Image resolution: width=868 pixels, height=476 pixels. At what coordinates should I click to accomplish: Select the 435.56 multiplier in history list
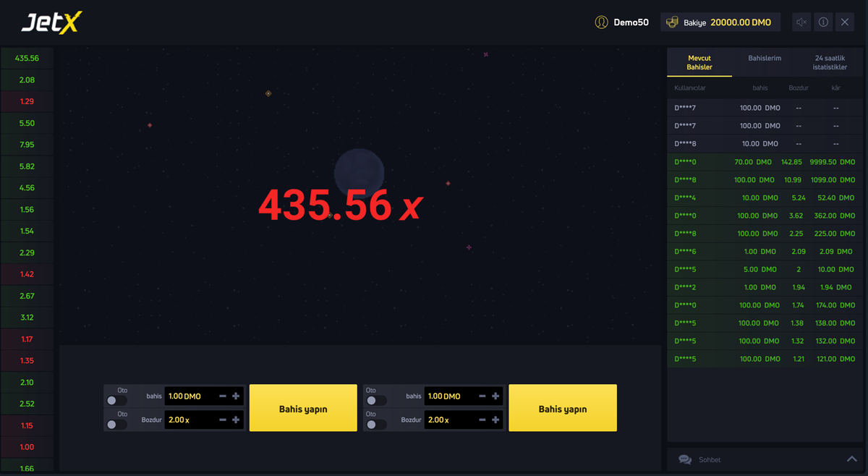[27, 58]
